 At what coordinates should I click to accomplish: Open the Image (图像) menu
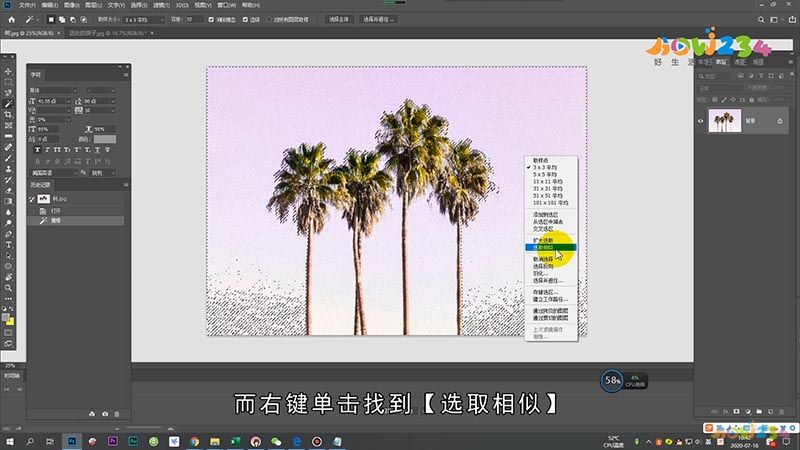pyautogui.click(x=71, y=5)
